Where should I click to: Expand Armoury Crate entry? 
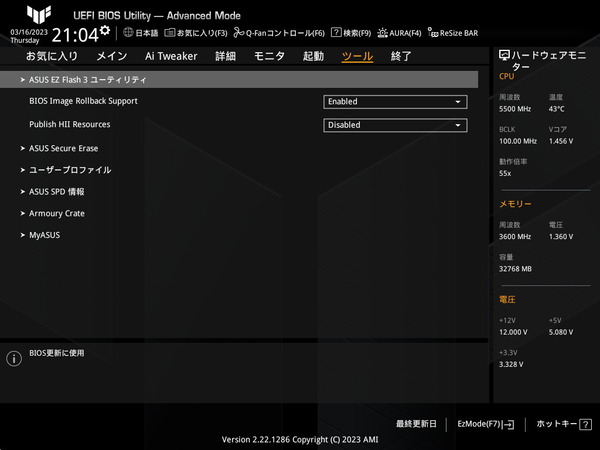(57, 214)
